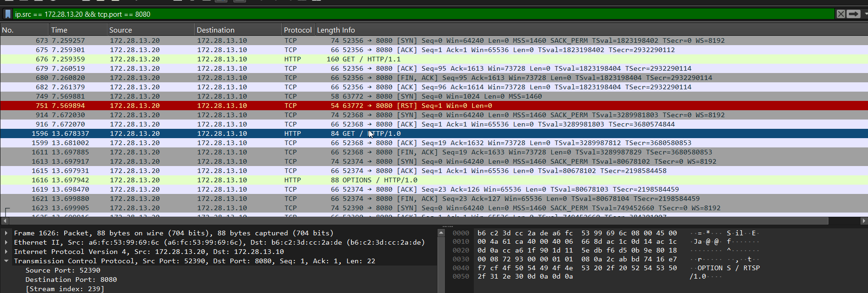Viewport: 868px width, 293px height.
Task: Click hex dump offset row 0040
Action: pyautogui.click(x=461, y=268)
